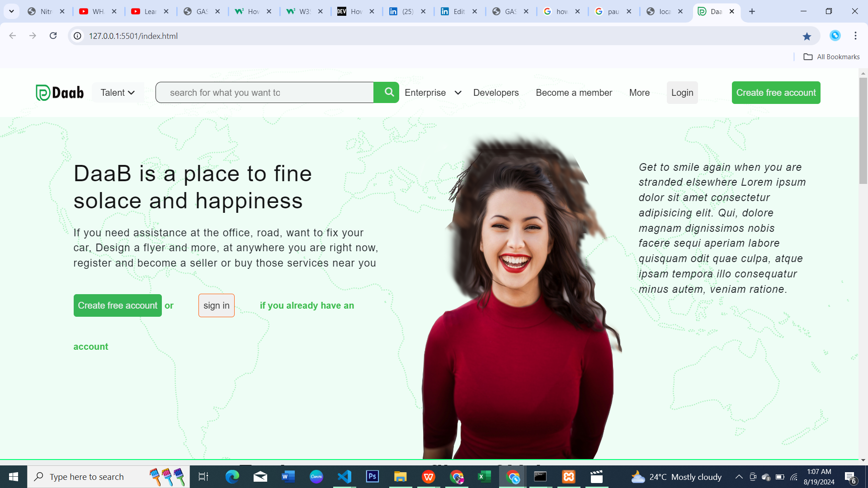
Task: Bookmark this page with the star icon
Action: pos(807,36)
